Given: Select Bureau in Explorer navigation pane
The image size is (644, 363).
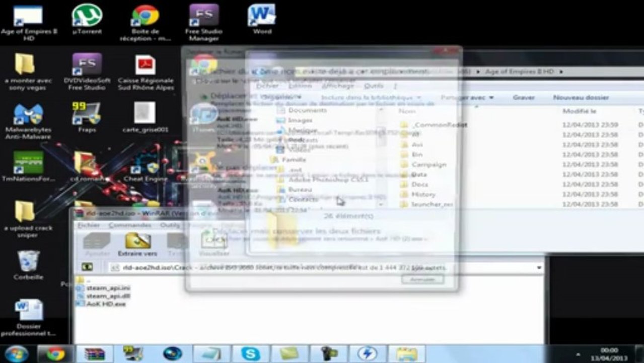Looking at the screenshot, I should click(x=294, y=190).
